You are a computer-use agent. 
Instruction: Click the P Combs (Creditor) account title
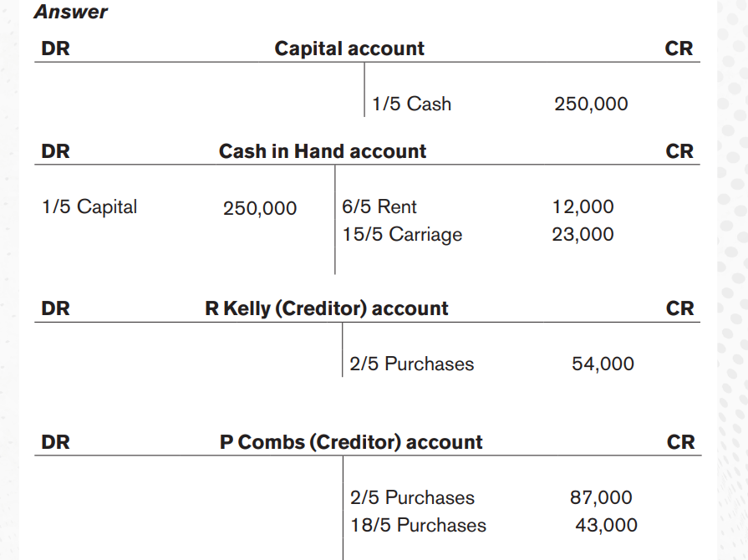click(351, 442)
